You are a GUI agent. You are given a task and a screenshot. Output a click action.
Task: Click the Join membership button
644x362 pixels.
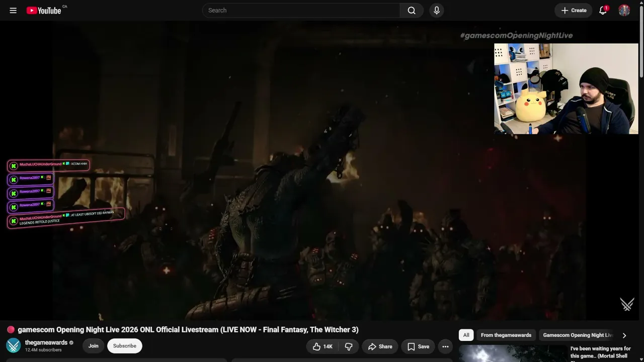(94, 346)
